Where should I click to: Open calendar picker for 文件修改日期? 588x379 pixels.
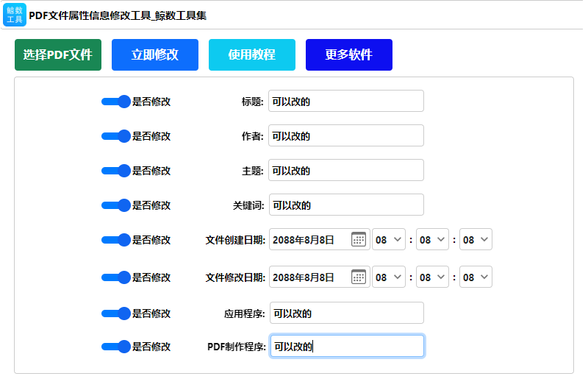pos(359,277)
